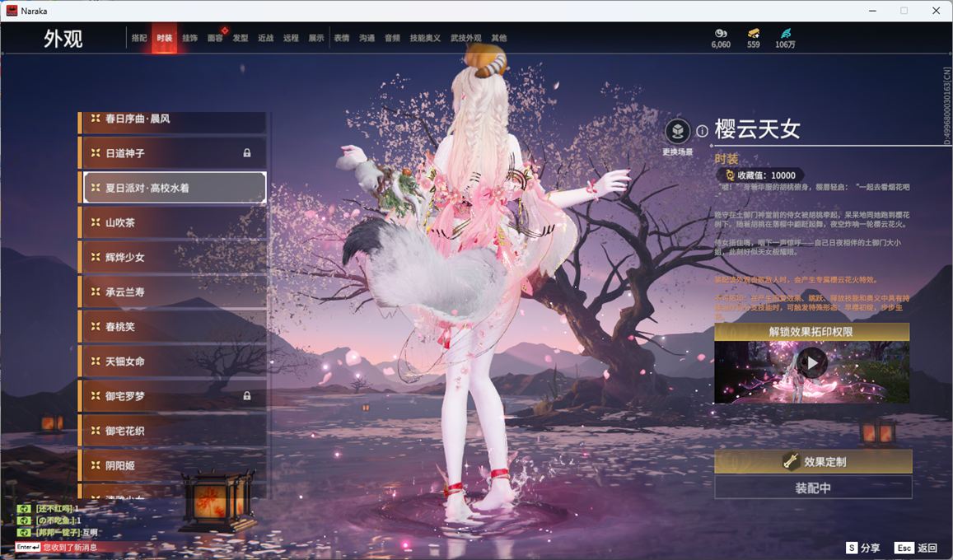
Task: Click the teal feather currency icon (106万)
Action: tap(785, 33)
